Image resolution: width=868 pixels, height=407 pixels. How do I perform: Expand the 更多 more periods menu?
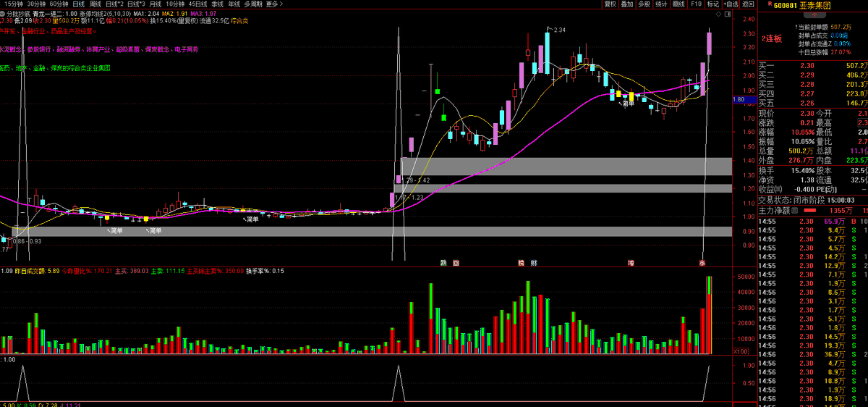[273, 4]
